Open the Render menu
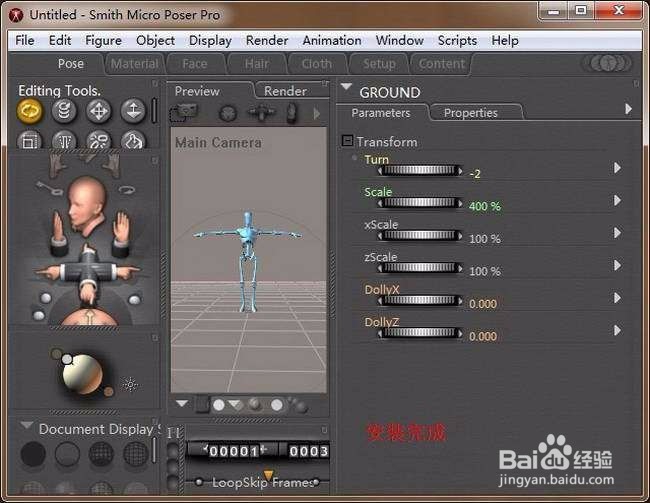Image resolution: width=650 pixels, height=503 pixels. tap(267, 41)
